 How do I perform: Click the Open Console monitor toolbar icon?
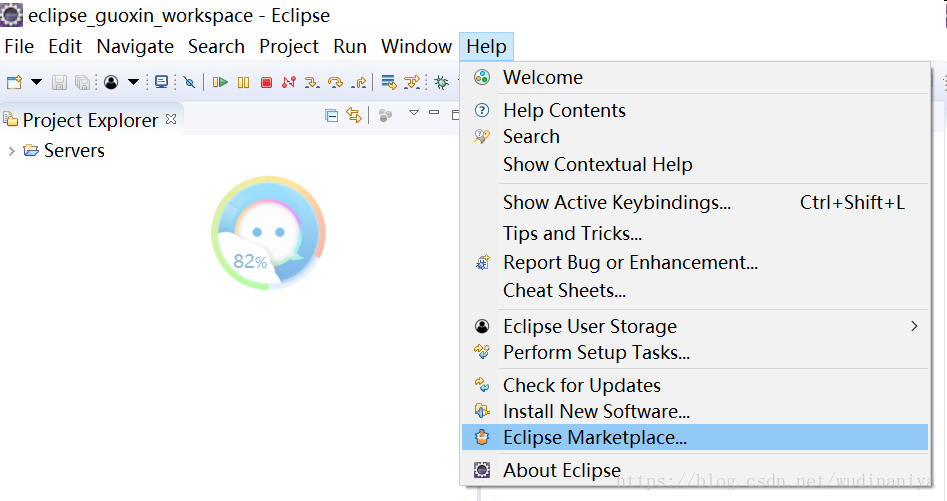(161, 82)
